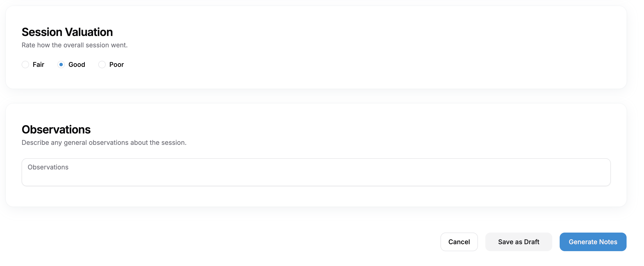
Task: Click the "Good" rating label text
Action: point(77,65)
